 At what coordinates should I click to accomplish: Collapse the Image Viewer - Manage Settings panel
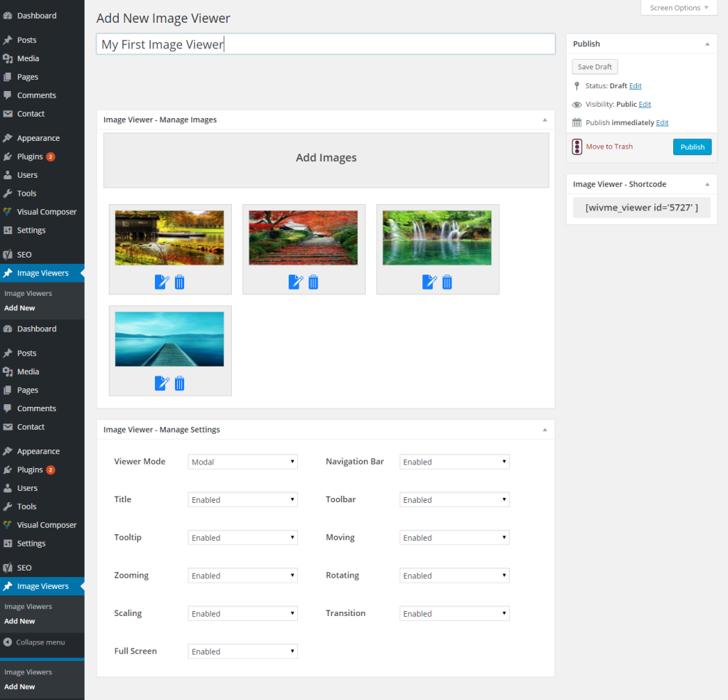point(545,429)
